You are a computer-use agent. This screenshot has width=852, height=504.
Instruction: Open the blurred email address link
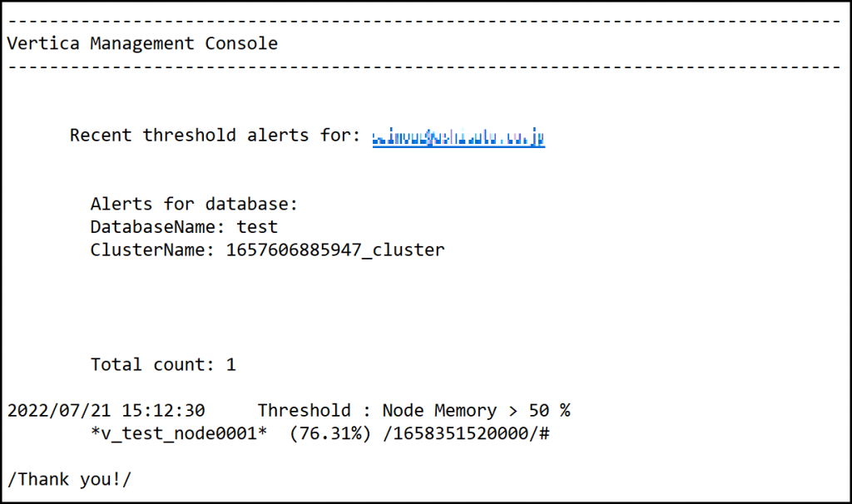click(x=458, y=136)
